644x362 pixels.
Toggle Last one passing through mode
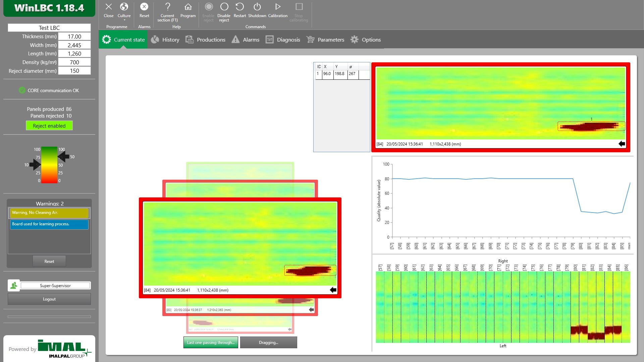(x=211, y=343)
